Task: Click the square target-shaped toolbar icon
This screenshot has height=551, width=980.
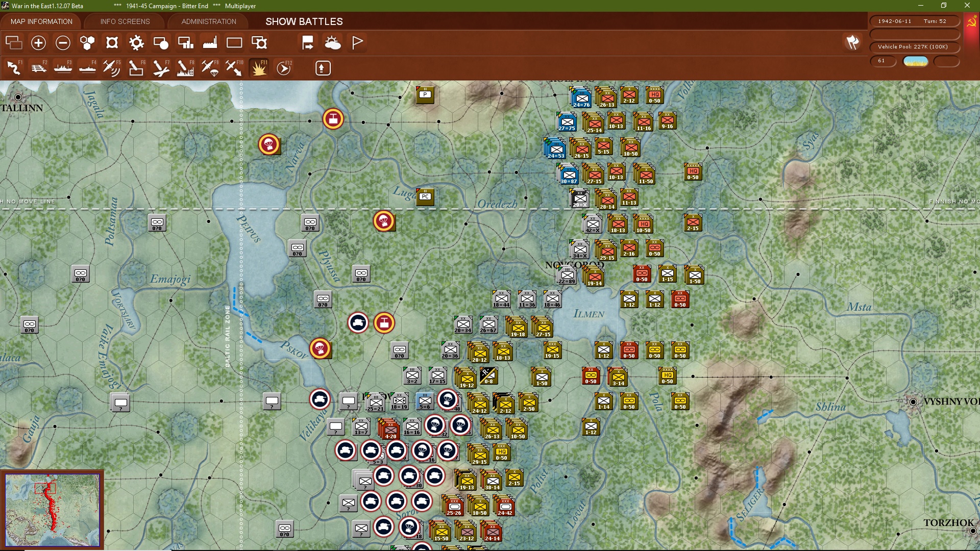Action: [x=112, y=43]
